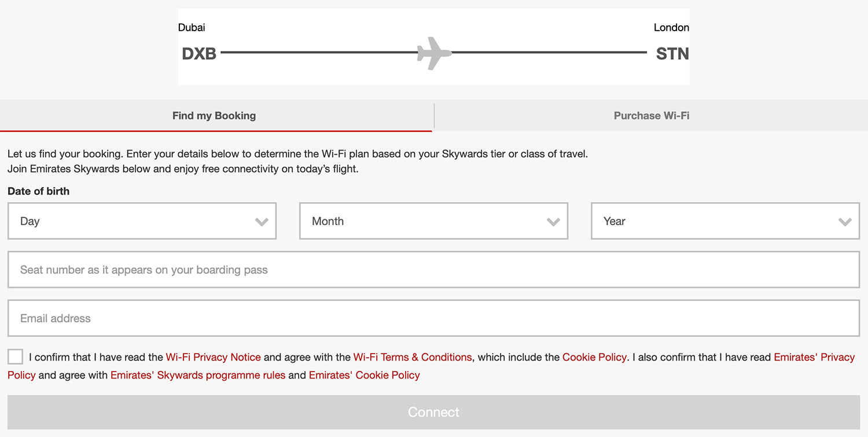Viewport: 868px width, 437px height.
Task: Open Emirates' Cookie Policy link
Action: click(364, 375)
